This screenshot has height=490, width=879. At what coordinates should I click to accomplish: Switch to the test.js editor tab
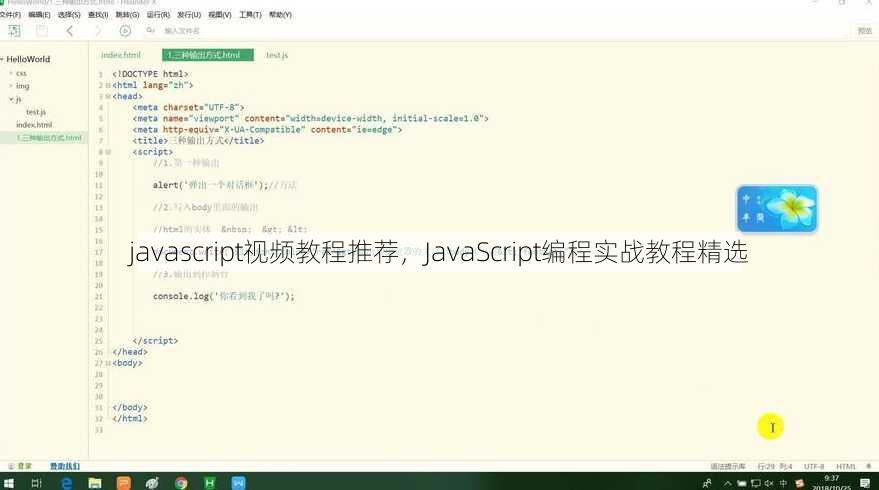pos(277,55)
